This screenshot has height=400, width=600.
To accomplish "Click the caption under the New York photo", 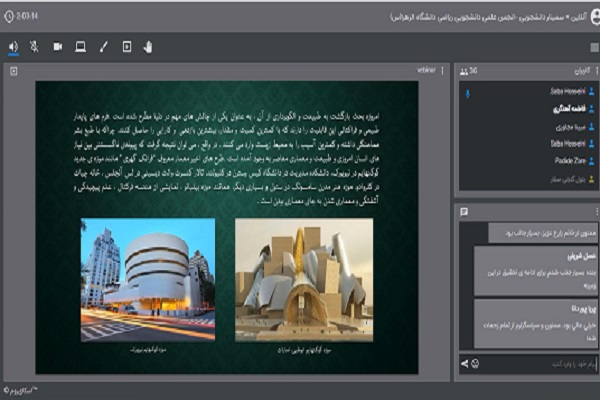I will tap(148, 349).
